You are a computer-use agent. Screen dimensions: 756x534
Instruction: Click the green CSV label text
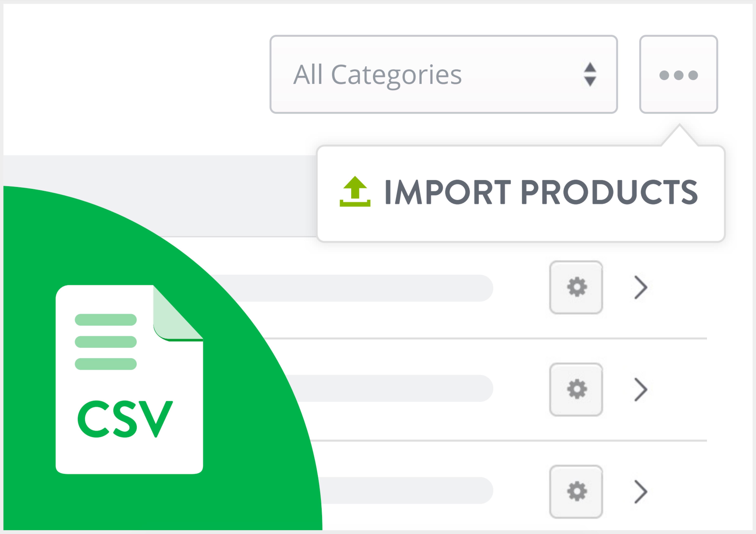coord(125,419)
